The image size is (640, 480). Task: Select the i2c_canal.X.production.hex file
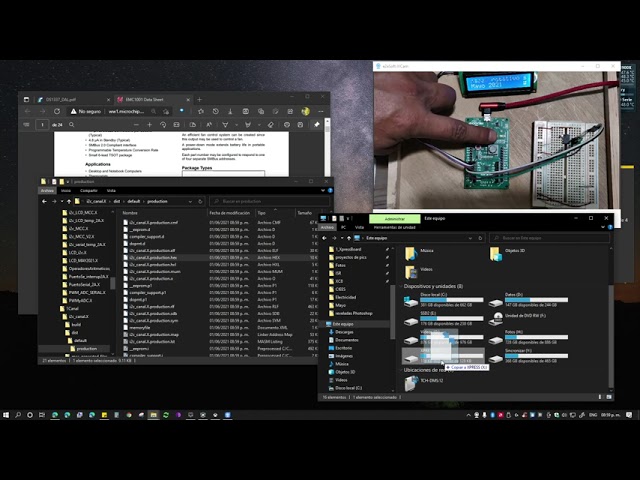(x=152, y=257)
